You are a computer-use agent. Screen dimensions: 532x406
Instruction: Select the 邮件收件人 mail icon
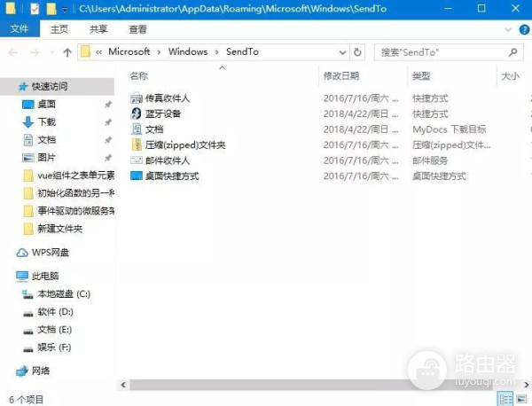click(x=137, y=160)
